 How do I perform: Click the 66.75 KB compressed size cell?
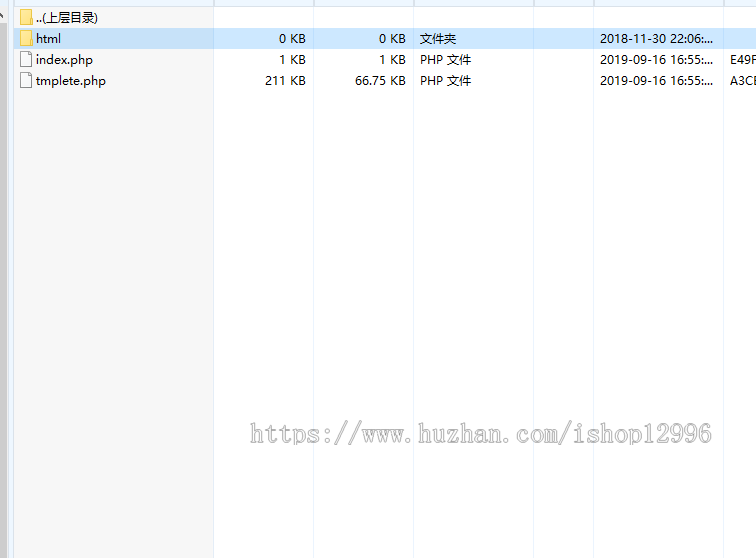pyautogui.click(x=380, y=81)
